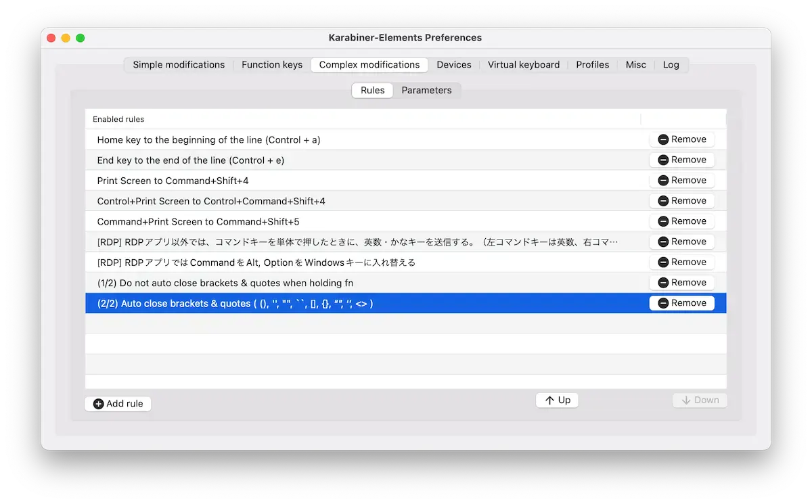
Task: Click Add rule button
Action: pyautogui.click(x=118, y=403)
